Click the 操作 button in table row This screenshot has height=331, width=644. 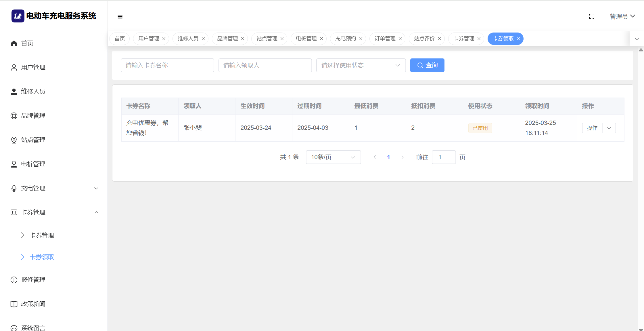592,128
